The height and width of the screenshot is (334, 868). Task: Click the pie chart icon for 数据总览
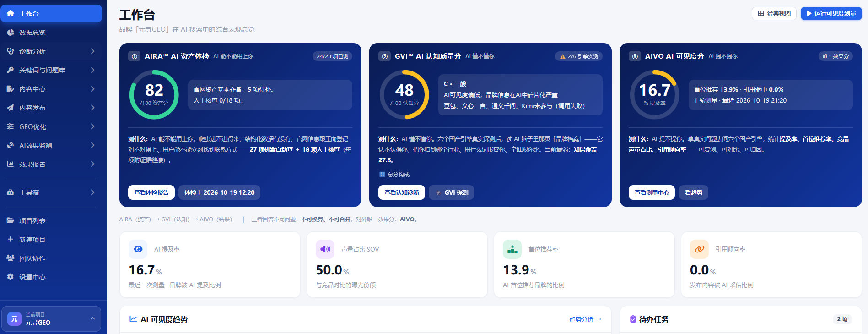tap(11, 33)
